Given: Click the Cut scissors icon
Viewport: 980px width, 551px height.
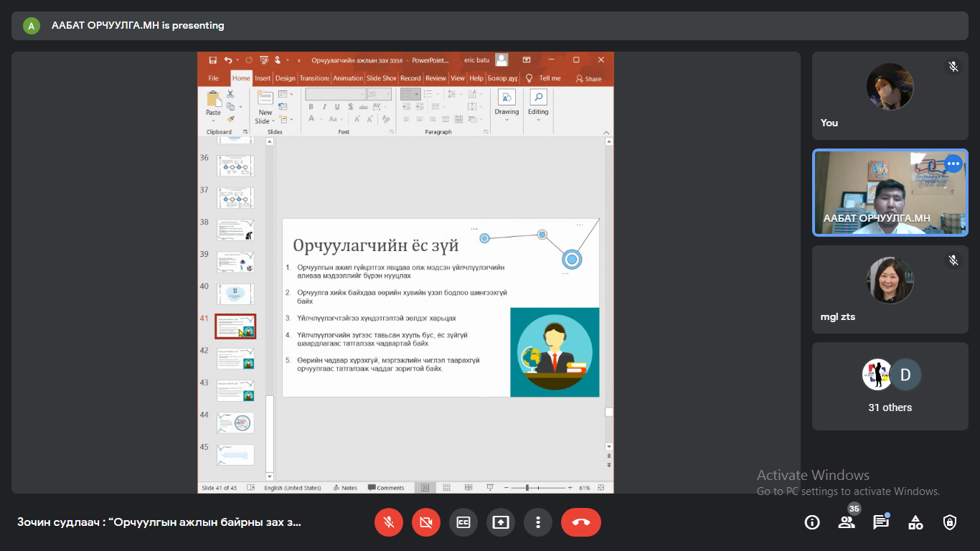Looking at the screenshot, I should point(230,94).
